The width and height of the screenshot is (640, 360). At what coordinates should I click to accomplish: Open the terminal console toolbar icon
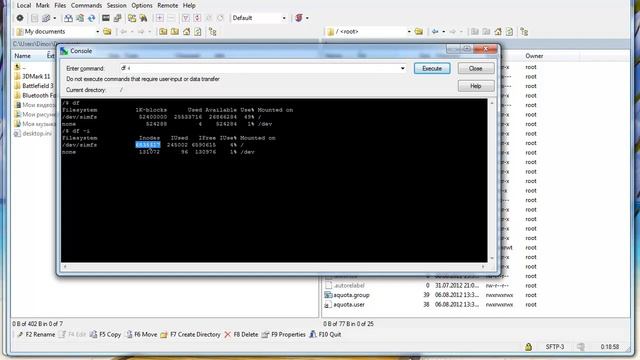pos(106,18)
